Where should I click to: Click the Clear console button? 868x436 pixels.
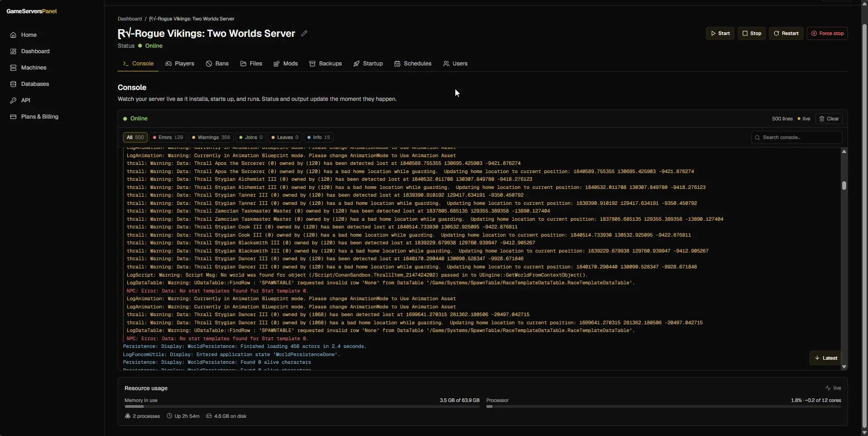[x=829, y=119]
